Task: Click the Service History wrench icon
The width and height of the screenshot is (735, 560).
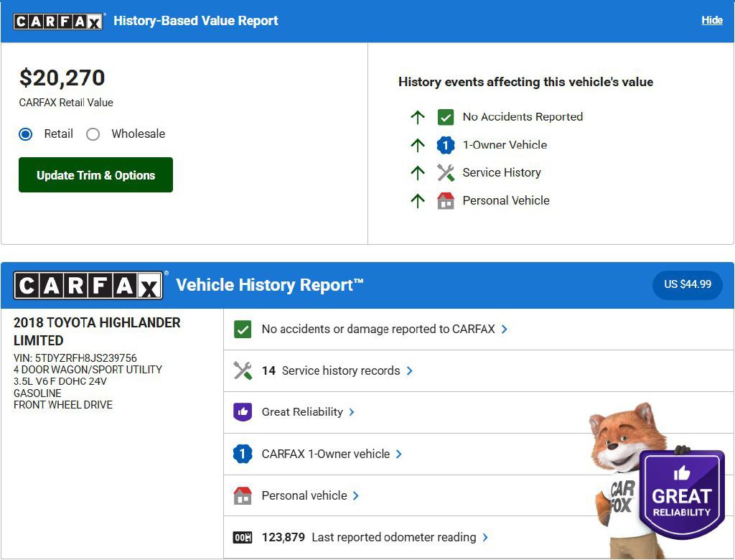Action: [x=446, y=173]
